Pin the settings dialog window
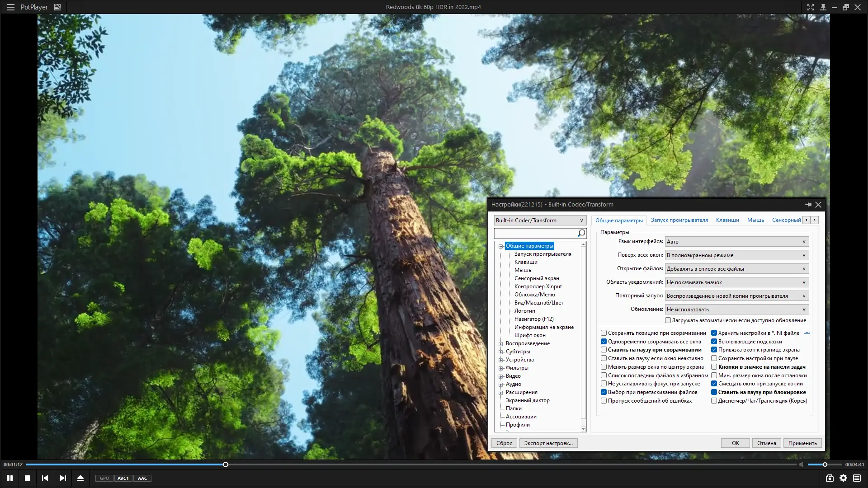 click(x=808, y=205)
